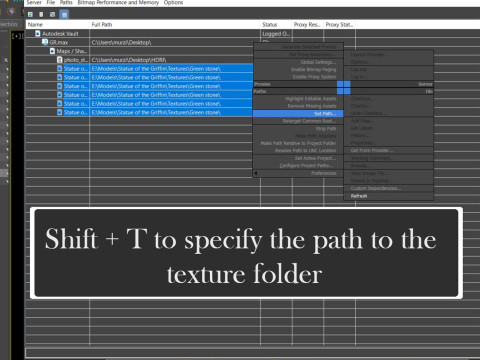
Task: Choose View Image File... entry
Action: click(x=368, y=173)
